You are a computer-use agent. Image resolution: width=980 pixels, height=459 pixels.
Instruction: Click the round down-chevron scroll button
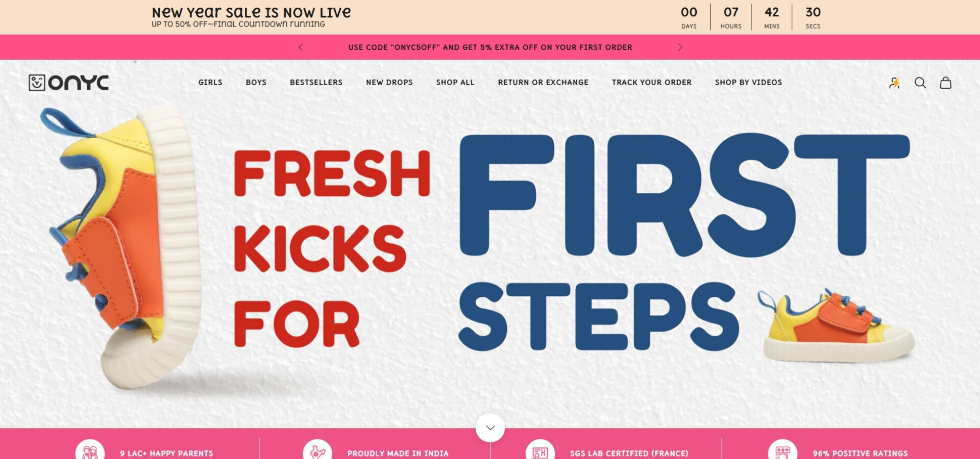(491, 427)
